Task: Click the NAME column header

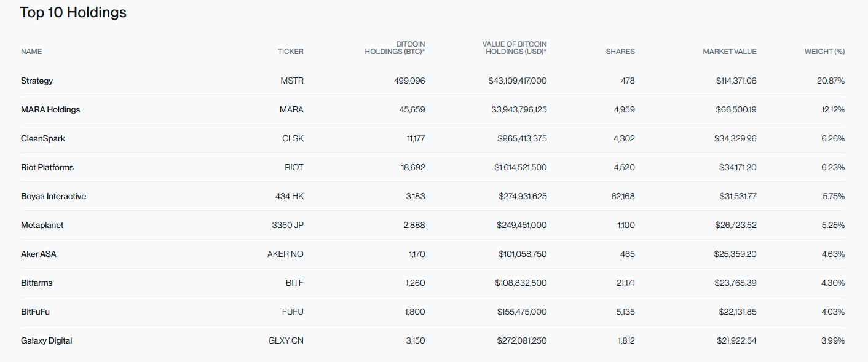Action: tap(31, 52)
